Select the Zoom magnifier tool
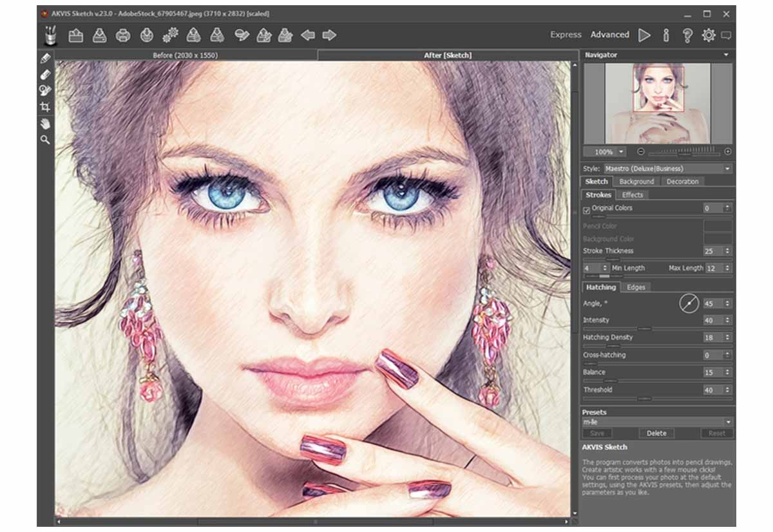This screenshot has height=532, width=773. 45,139
